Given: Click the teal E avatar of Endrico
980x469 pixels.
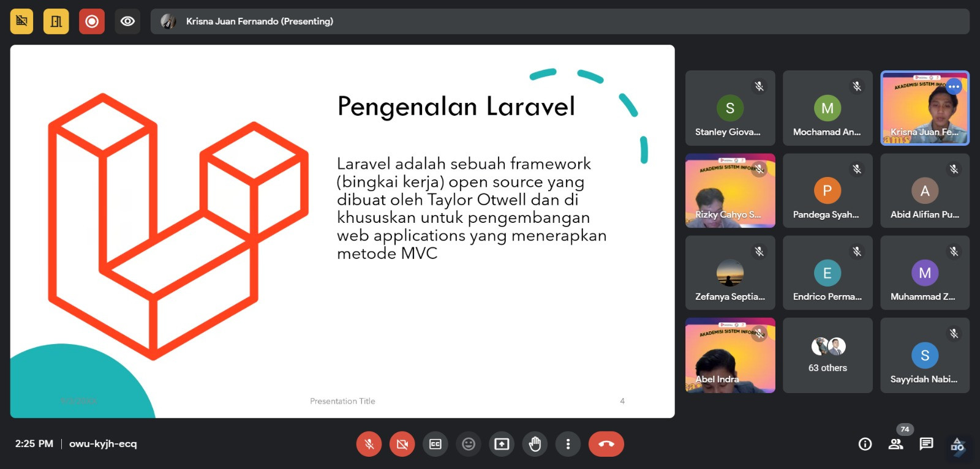Looking at the screenshot, I should pos(827,273).
